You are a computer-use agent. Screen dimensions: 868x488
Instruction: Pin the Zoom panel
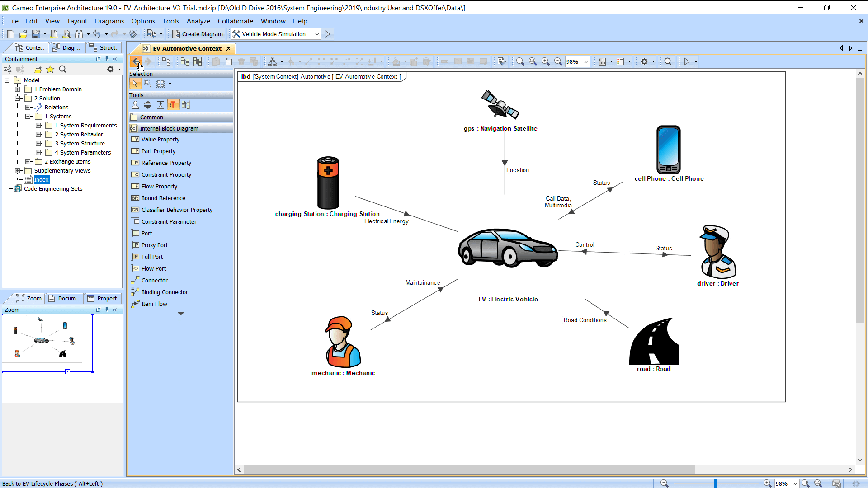(107, 310)
